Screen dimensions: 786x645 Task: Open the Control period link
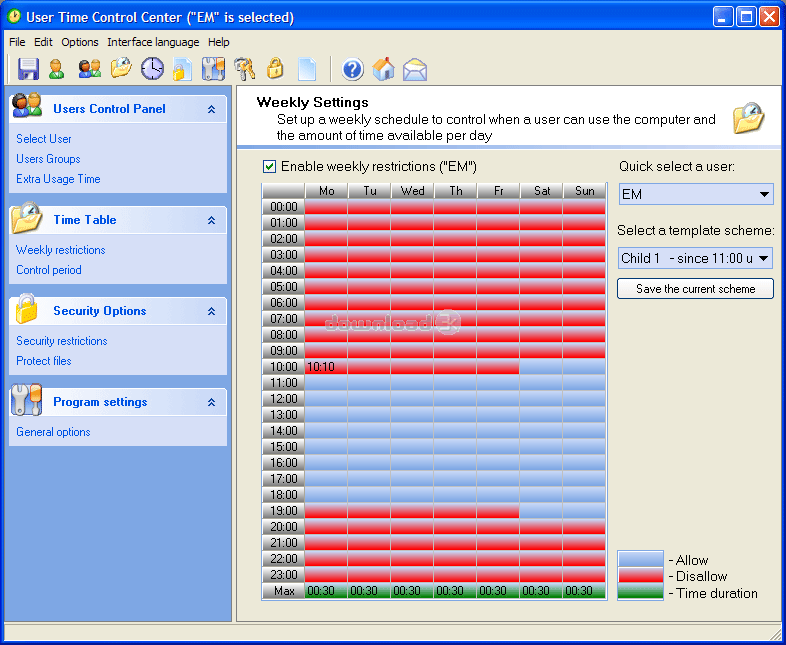(x=49, y=270)
